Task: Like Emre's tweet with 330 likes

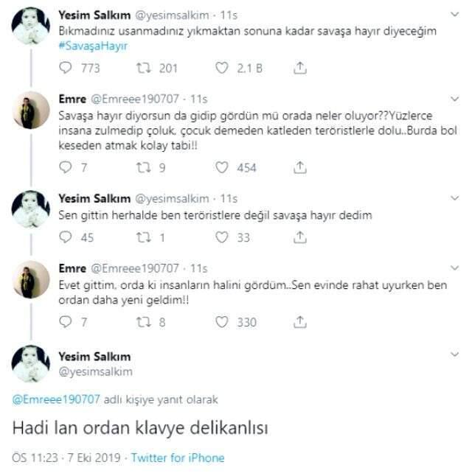Action: click(x=221, y=322)
